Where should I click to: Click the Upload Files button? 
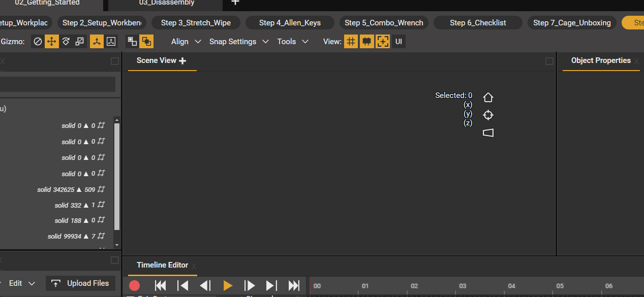(80, 283)
